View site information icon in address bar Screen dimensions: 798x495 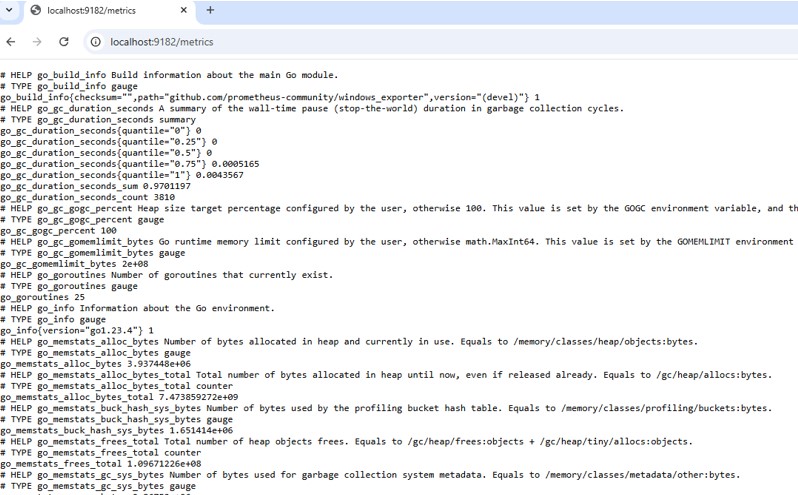pyautogui.click(x=95, y=42)
